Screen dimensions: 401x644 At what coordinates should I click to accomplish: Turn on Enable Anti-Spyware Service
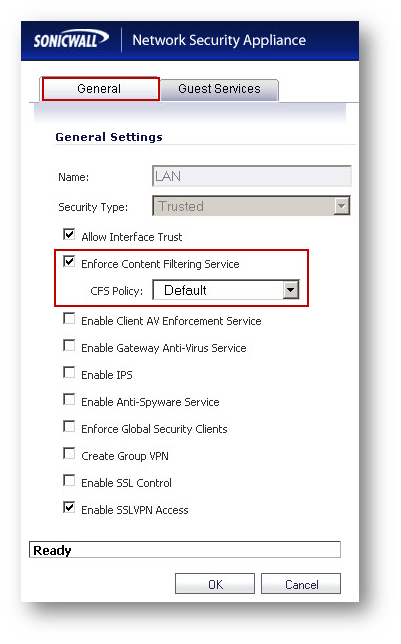pos(69,400)
